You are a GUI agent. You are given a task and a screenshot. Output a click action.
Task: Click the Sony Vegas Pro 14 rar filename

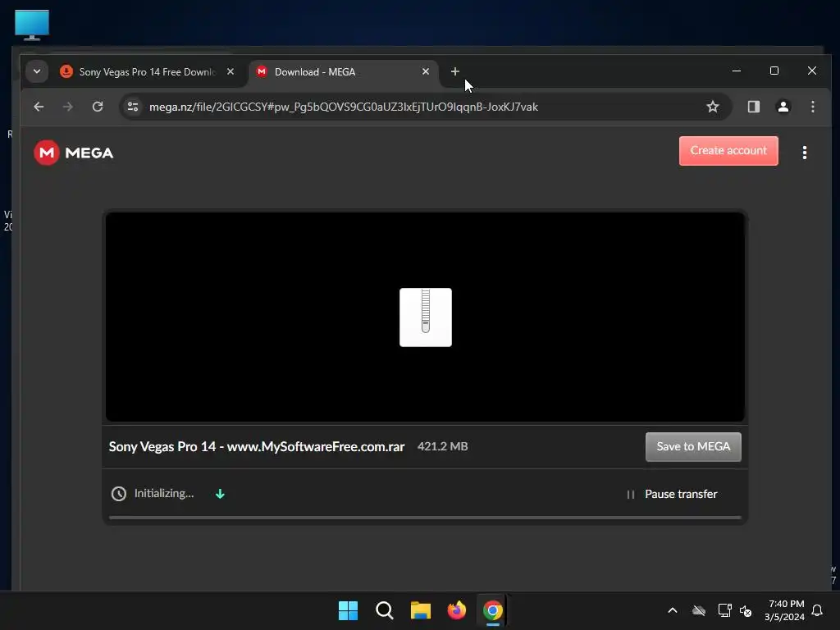click(x=257, y=447)
